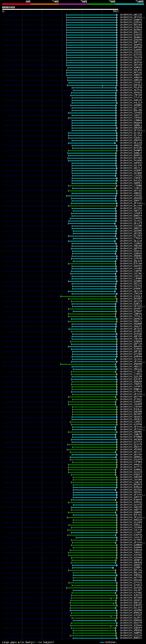
Task: Select the label UniRef100_C5PIA5
Action: click(131, 95)
